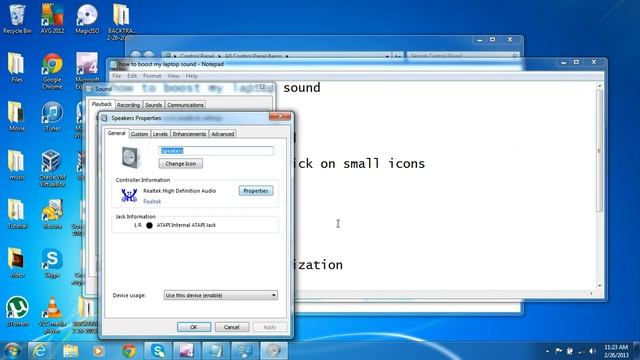Click the speaker icon image in Speakers Properties
Screen dimensions: 640x360
[130, 157]
